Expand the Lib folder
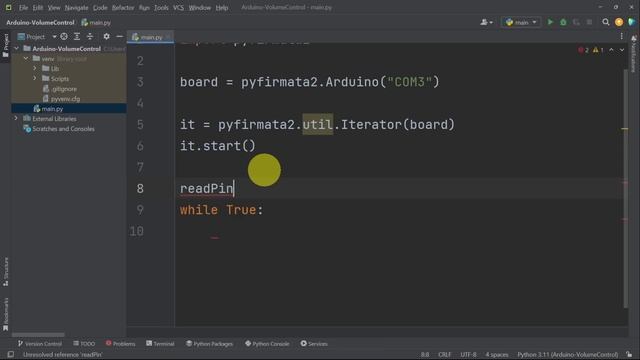 pyautogui.click(x=35, y=69)
